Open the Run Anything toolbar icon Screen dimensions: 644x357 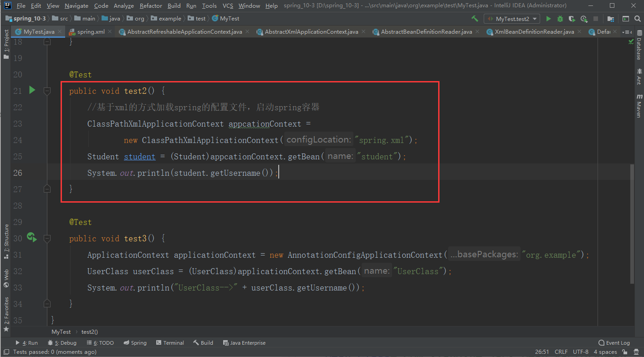(625, 19)
